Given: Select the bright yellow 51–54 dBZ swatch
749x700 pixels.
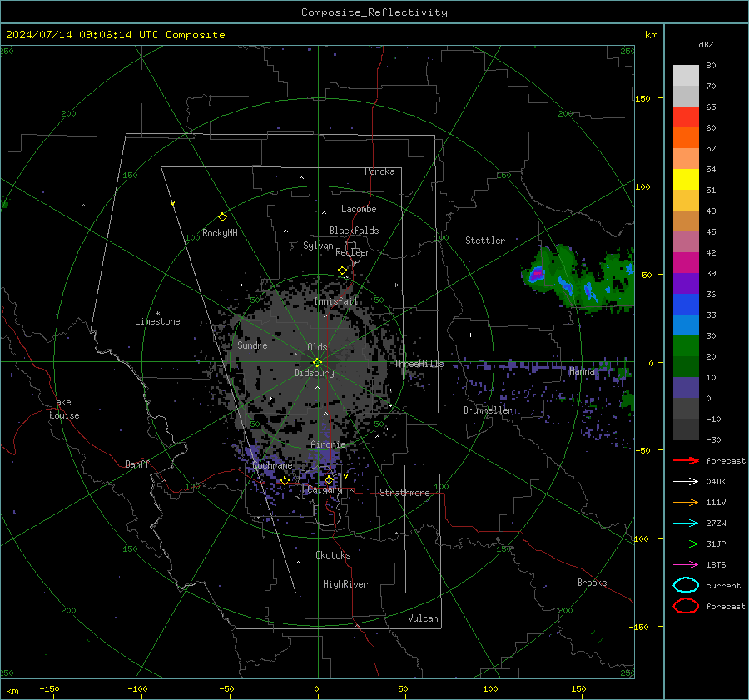Looking at the screenshot, I should 686,180.
